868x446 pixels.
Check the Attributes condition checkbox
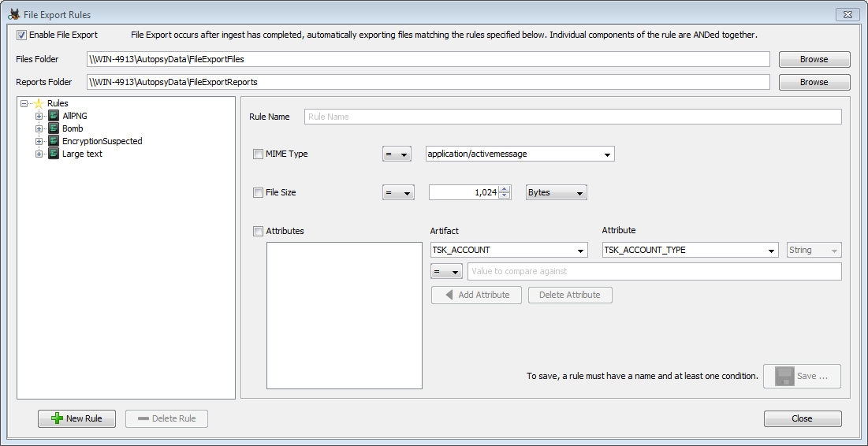(x=258, y=231)
